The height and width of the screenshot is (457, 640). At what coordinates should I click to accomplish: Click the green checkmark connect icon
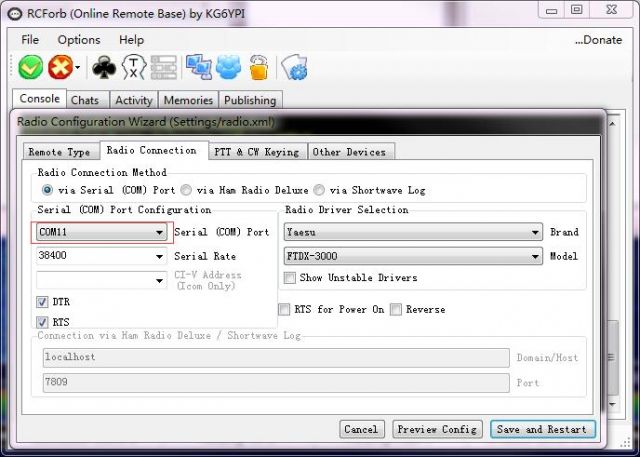31,67
